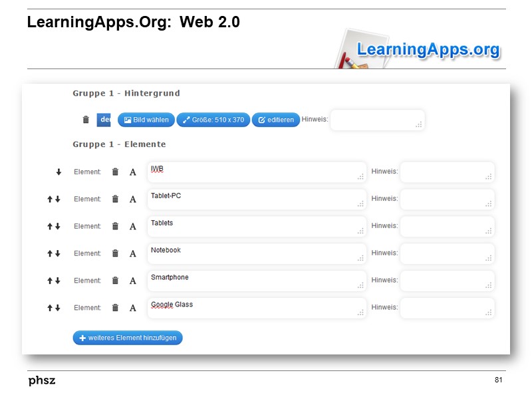
Task: Edit the text field containing Tablets
Action: tap(256, 226)
